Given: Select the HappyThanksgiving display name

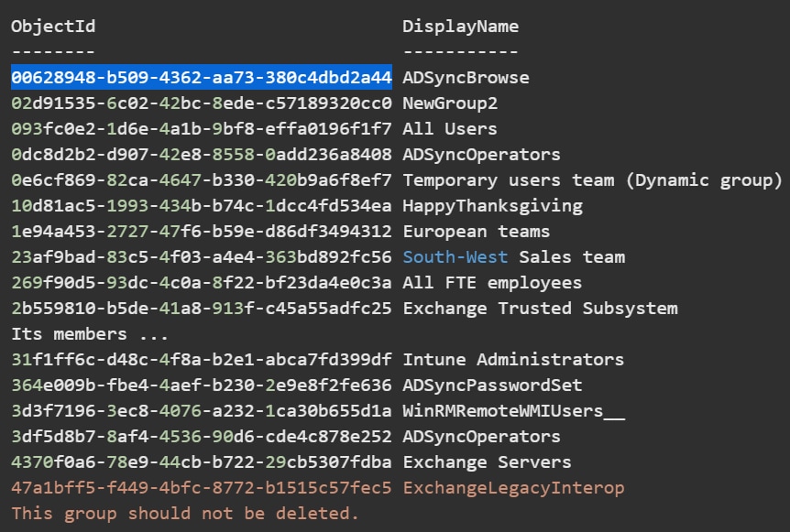Looking at the screenshot, I should (493, 206).
